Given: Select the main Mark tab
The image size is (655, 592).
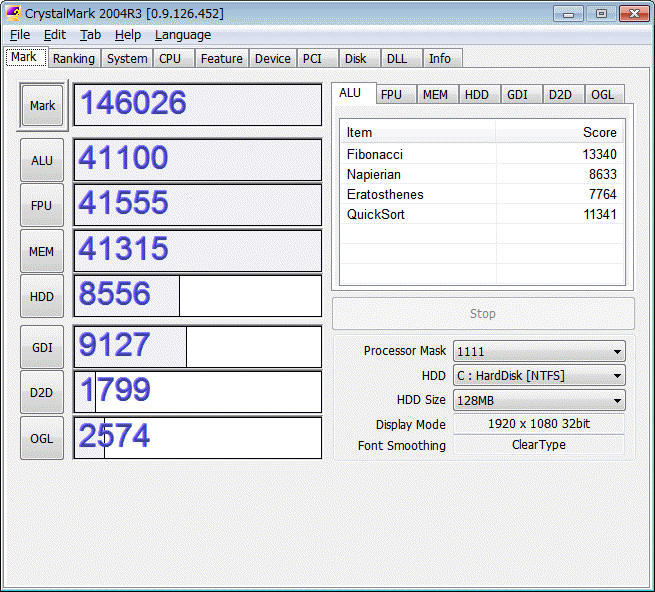Looking at the screenshot, I should (x=25, y=57).
